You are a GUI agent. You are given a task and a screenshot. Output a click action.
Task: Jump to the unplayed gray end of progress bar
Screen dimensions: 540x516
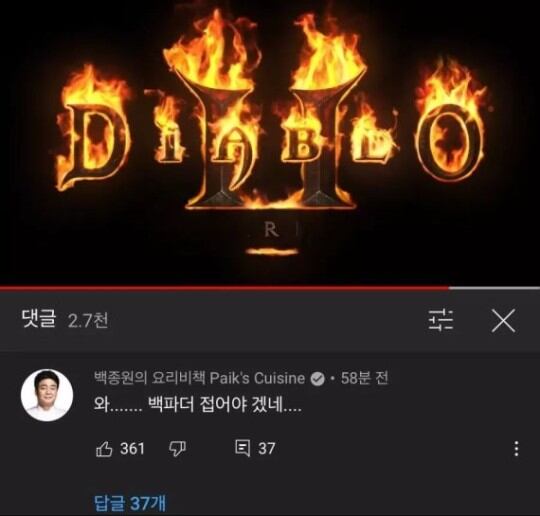495,288
